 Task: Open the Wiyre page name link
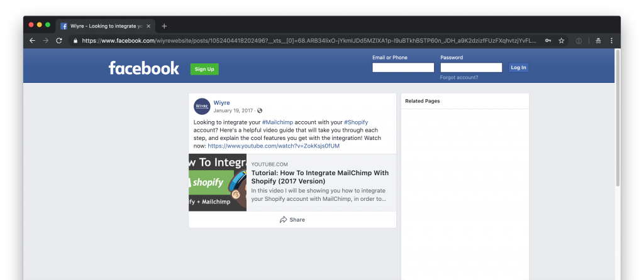point(222,103)
